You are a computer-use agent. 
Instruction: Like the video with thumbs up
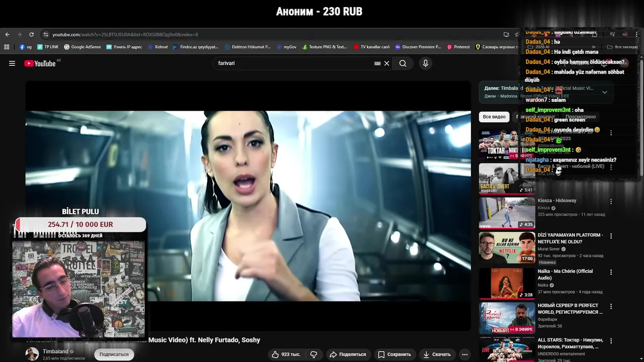pyautogui.click(x=286, y=354)
